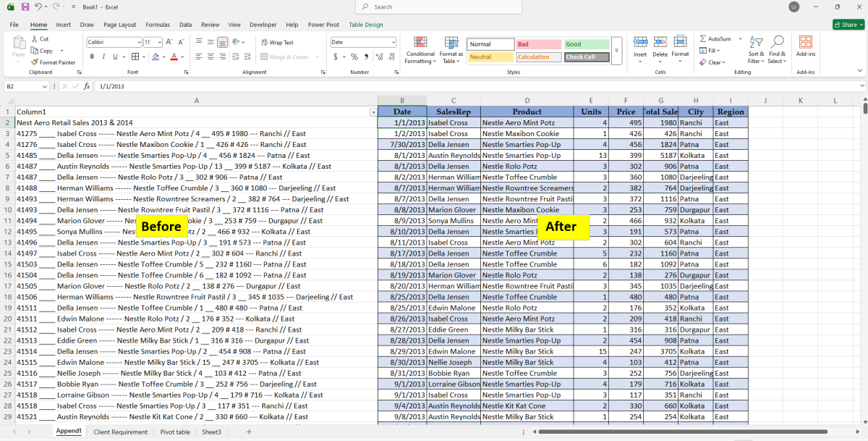The height and width of the screenshot is (441, 868).
Task: Toggle Italic formatting
Action: point(103,56)
